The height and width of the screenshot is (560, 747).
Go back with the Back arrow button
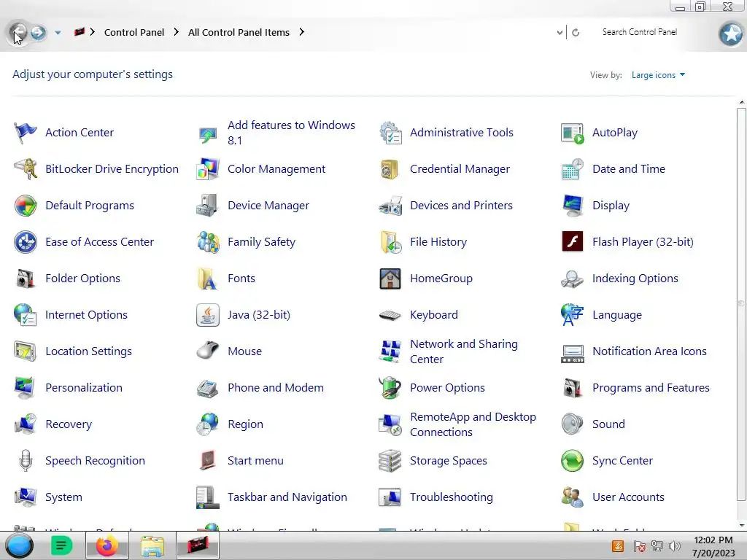18,32
